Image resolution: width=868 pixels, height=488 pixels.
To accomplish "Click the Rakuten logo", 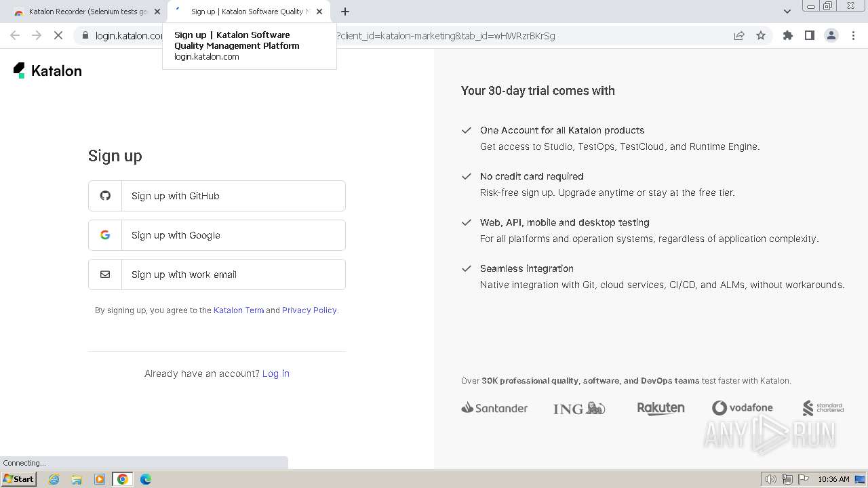I will coord(660,408).
